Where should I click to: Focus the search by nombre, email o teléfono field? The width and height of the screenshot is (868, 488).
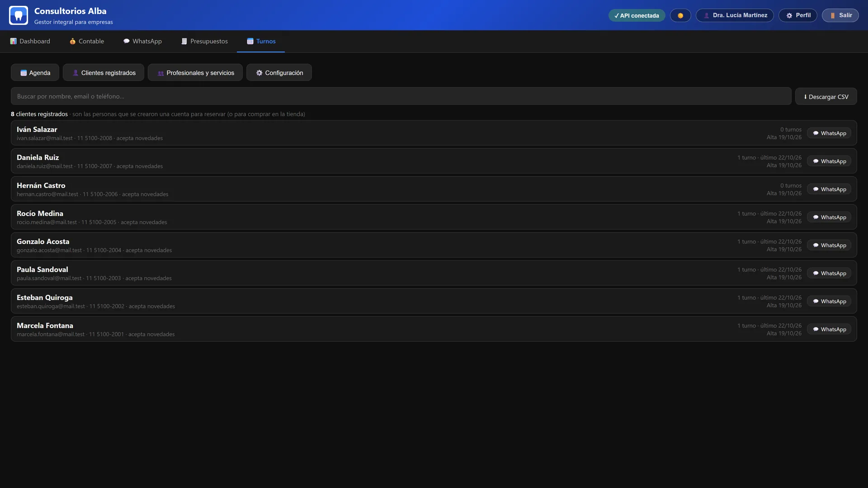[x=401, y=96]
